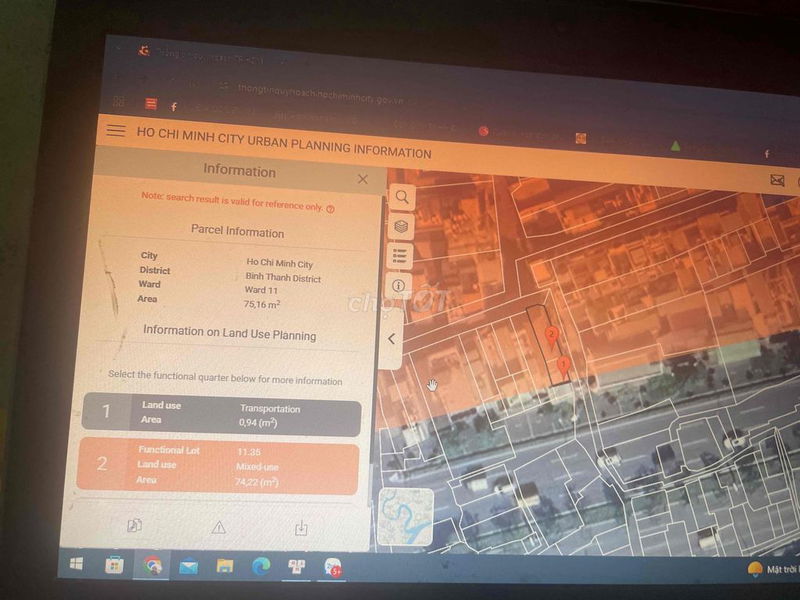
Task: Open the legend list icon
Action: click(401, 256)
